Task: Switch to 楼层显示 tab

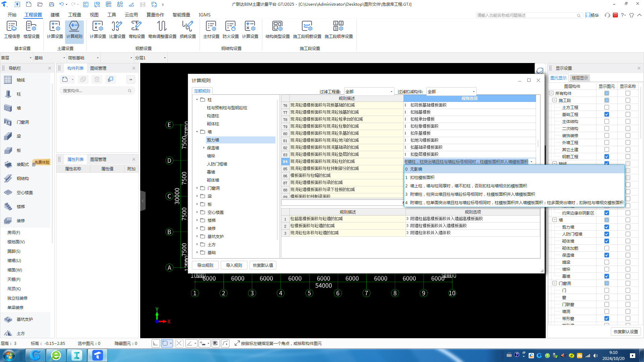Action: click(580, 78)
